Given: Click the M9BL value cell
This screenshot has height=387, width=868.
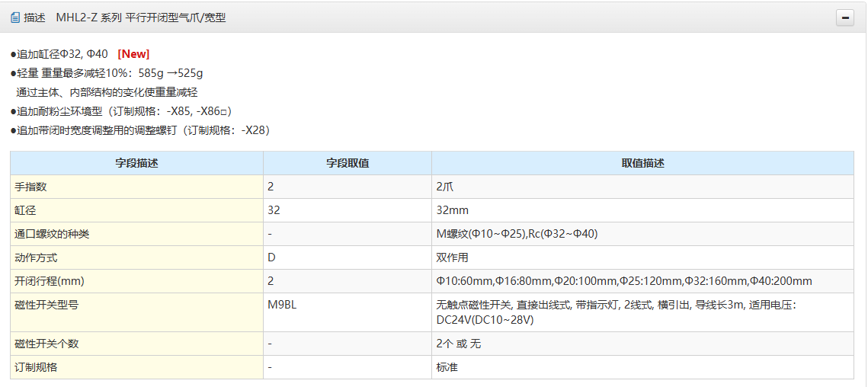Looking at the screenshot, I should [x=283, y=305].
